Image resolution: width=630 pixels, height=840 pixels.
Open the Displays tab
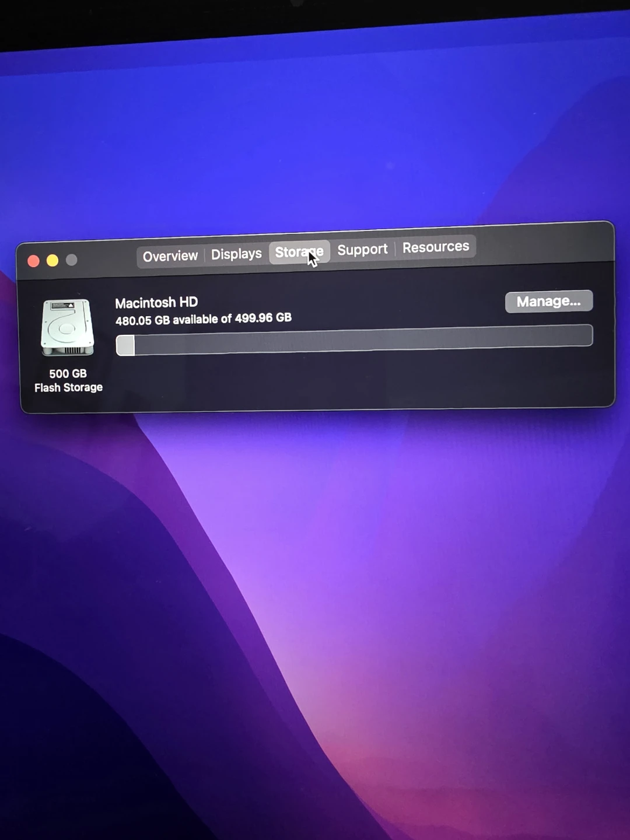(x=236, y=254)
